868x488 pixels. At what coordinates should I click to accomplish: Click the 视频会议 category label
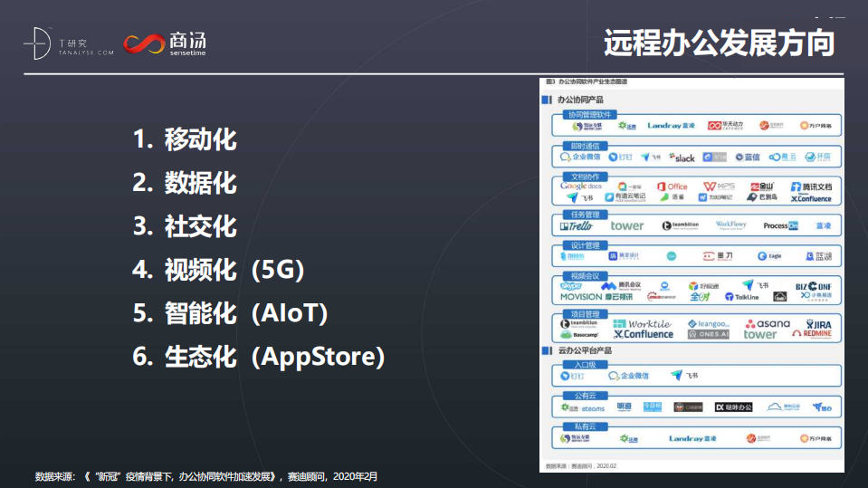click(585, 276)
